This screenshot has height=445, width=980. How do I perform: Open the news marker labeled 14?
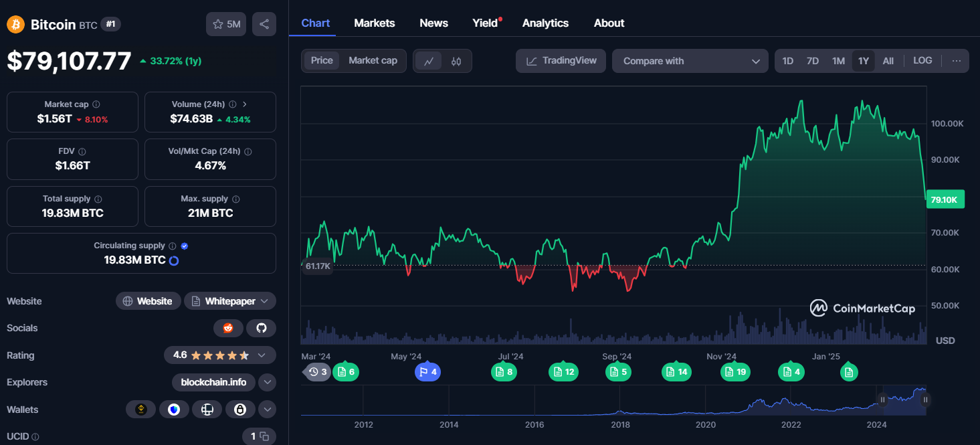point(676,371)
